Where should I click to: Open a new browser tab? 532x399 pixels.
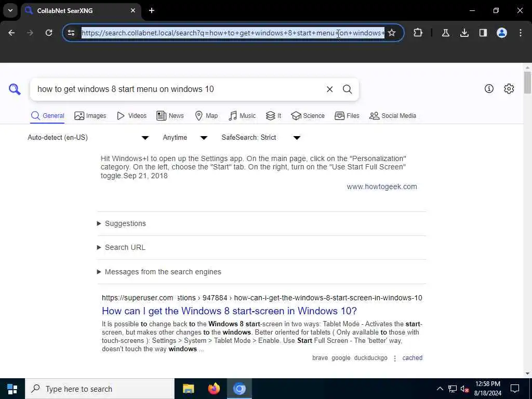[152, 10]
